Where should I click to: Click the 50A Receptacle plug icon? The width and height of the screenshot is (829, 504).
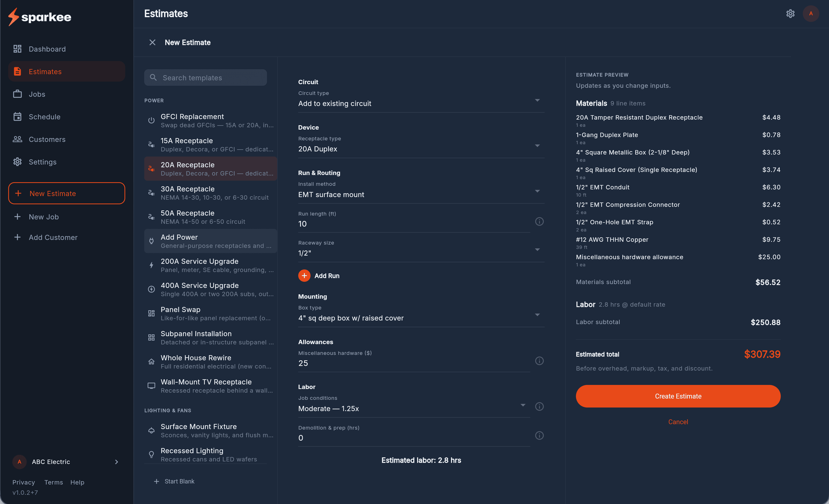(151, 217)
